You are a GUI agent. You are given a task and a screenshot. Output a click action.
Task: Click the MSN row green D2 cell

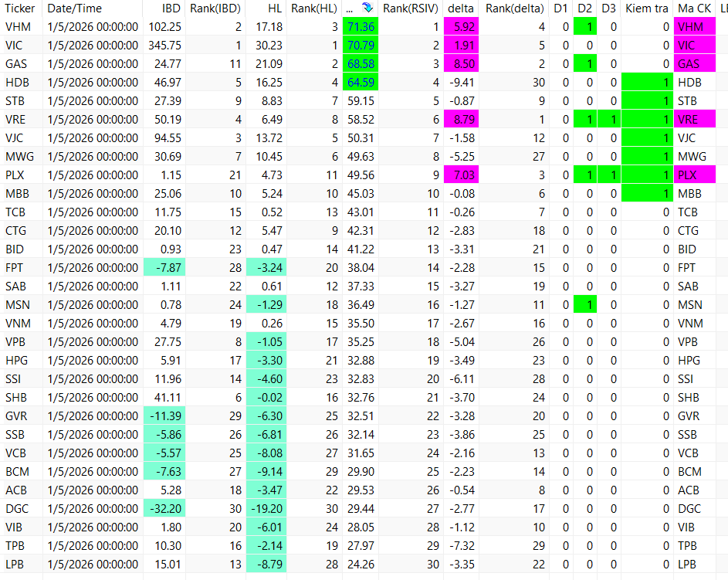pyautogui.click(x=585, y=305)
